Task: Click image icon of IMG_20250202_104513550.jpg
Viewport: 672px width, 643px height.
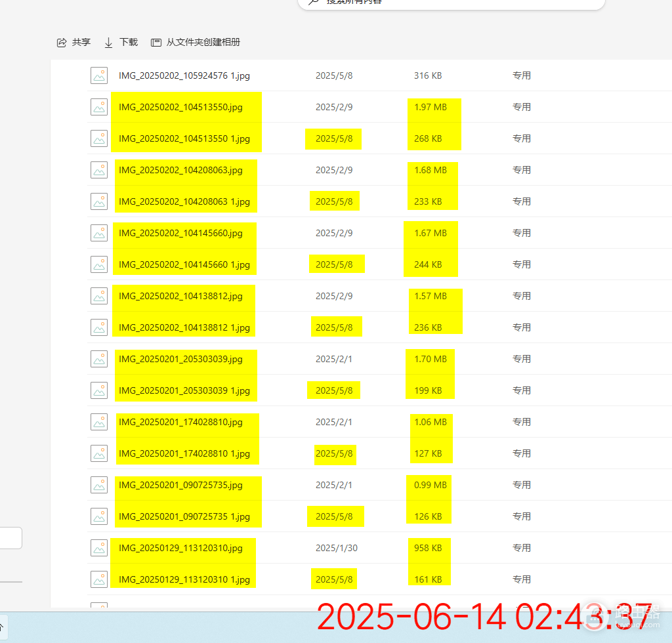Action: tap(99, 107)
